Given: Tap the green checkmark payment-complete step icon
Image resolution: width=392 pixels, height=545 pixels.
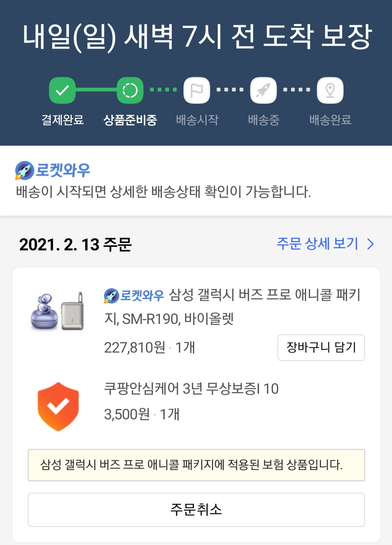Looking at the screenshot, I should pyautogui.click(x=62, y=90).
